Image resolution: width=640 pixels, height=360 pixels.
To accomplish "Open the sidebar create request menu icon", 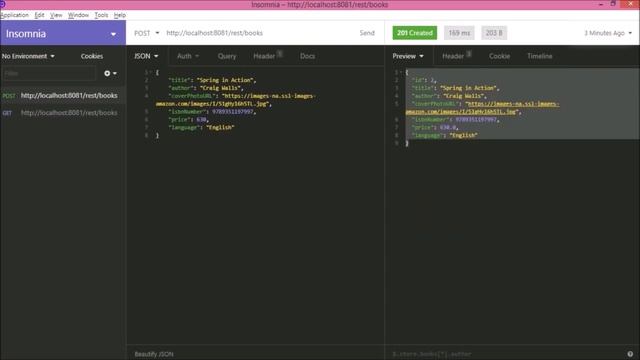I will (x=110, y=73).
